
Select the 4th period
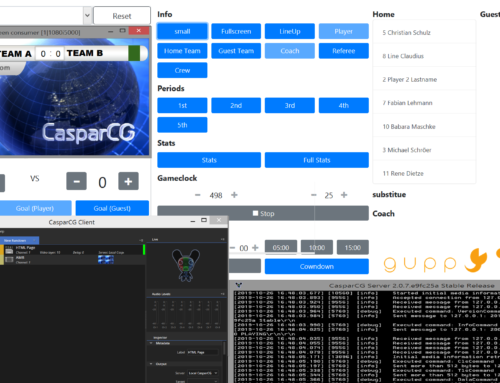[x=344, y=105]
